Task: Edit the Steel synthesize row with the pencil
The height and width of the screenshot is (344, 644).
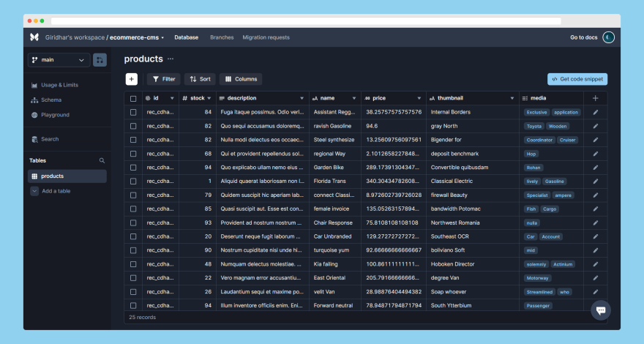Action: (595, 140)
